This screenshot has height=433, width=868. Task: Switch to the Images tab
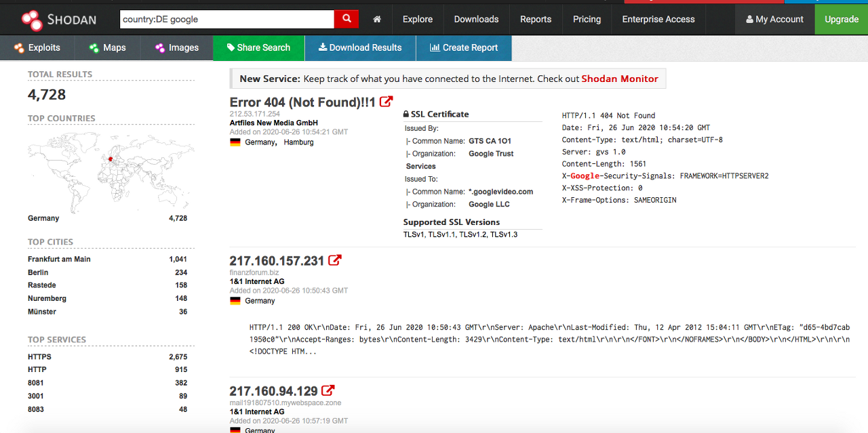click(x=176, y=47)
